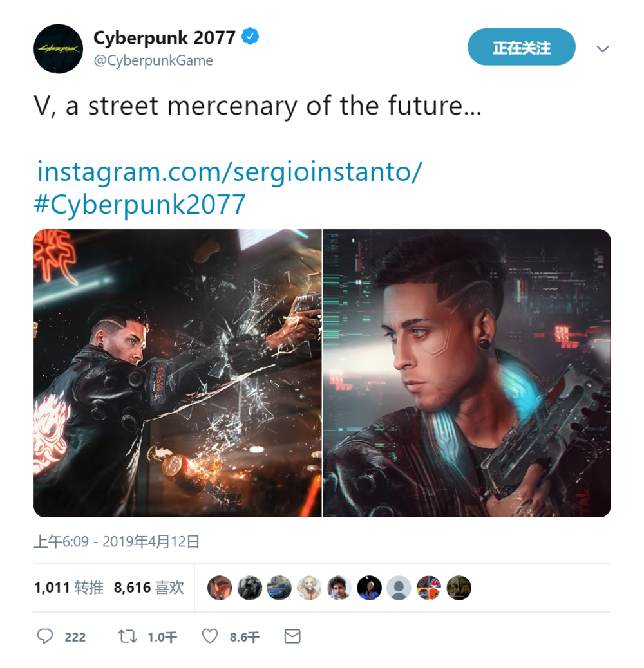This screenshot has width=644, height=668.
Task: Click the retweet arrows icon
Action: [x=127, y=636]
